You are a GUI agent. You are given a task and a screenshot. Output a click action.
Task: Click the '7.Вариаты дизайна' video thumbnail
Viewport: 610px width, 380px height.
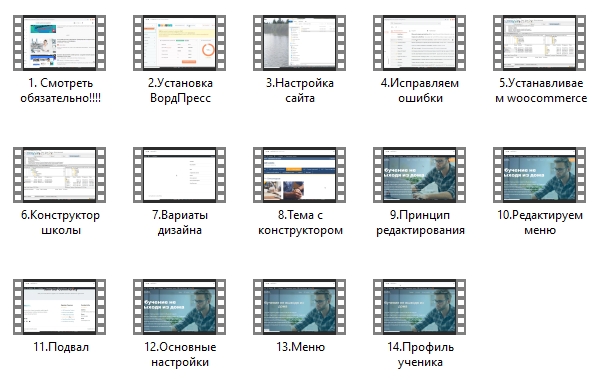tap(179, 175)
